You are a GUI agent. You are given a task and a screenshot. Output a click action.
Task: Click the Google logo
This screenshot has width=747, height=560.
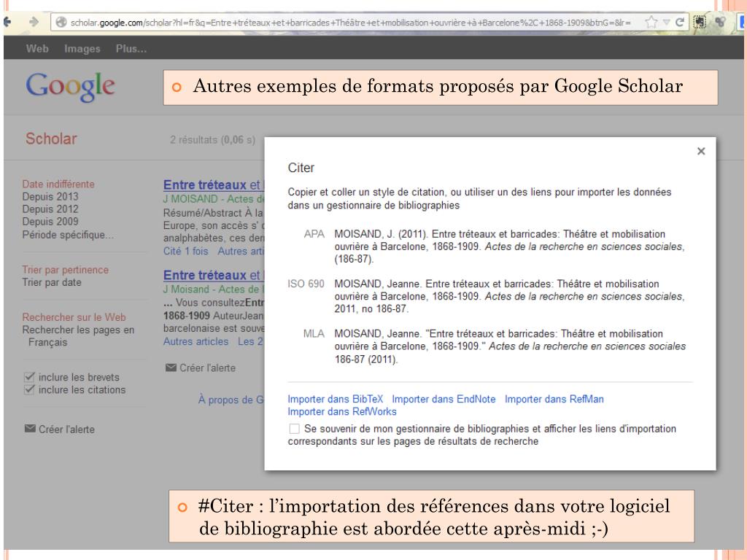point(70,86)
